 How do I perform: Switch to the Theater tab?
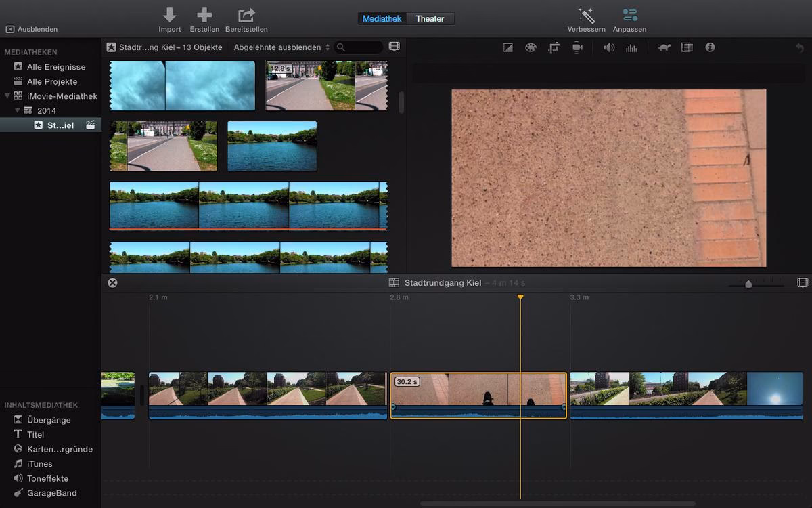pyautogui.click(x=431, y=18)
